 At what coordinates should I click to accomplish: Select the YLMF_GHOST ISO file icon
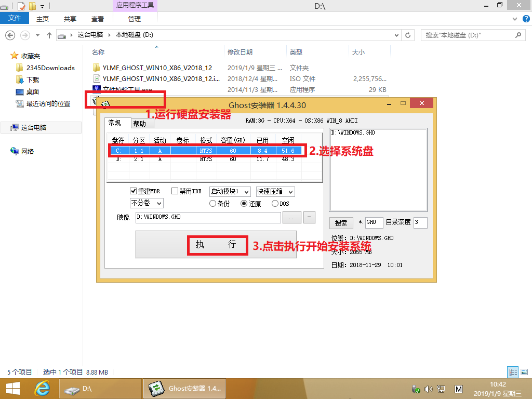[x=97, y=79]
